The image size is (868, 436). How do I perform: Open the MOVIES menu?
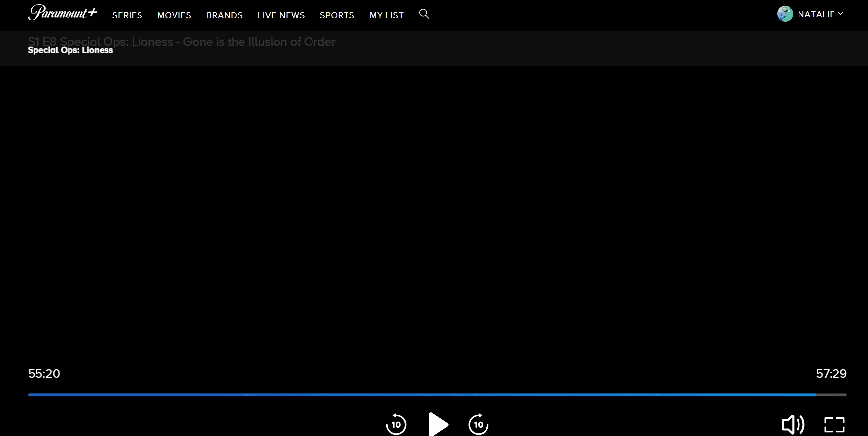pos(174,15)
